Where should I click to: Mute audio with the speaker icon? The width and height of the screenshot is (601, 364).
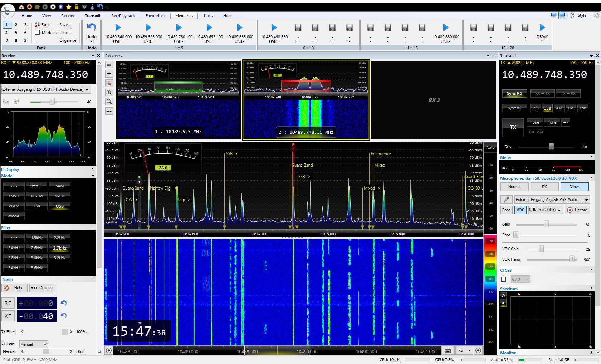coord(16,102)
